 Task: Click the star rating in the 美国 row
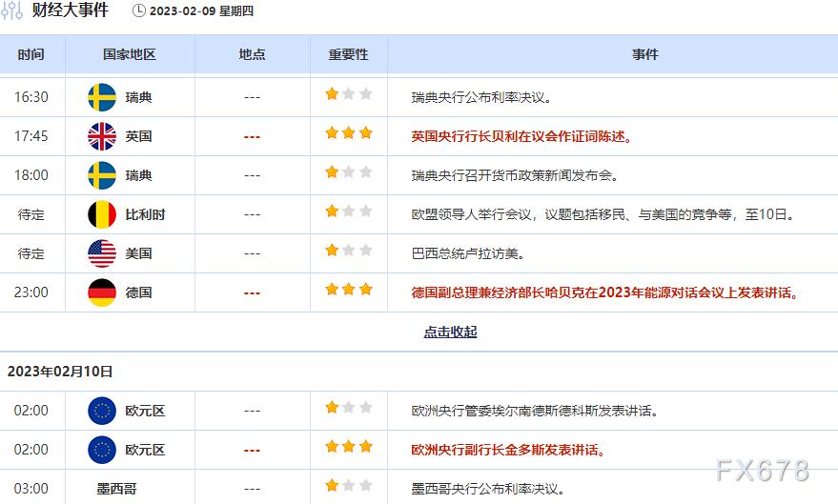[349, 250]
